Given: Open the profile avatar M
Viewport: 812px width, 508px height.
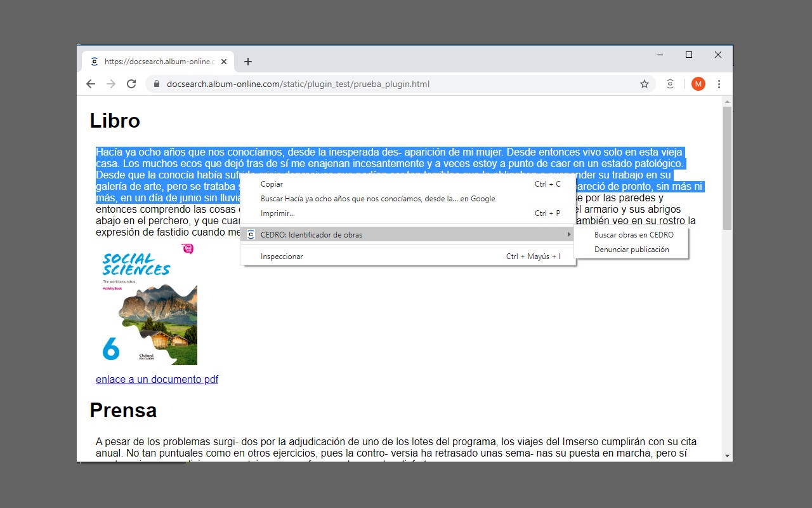Looking at the screenshot, I should pyautogui.click(x=698, y=84).
